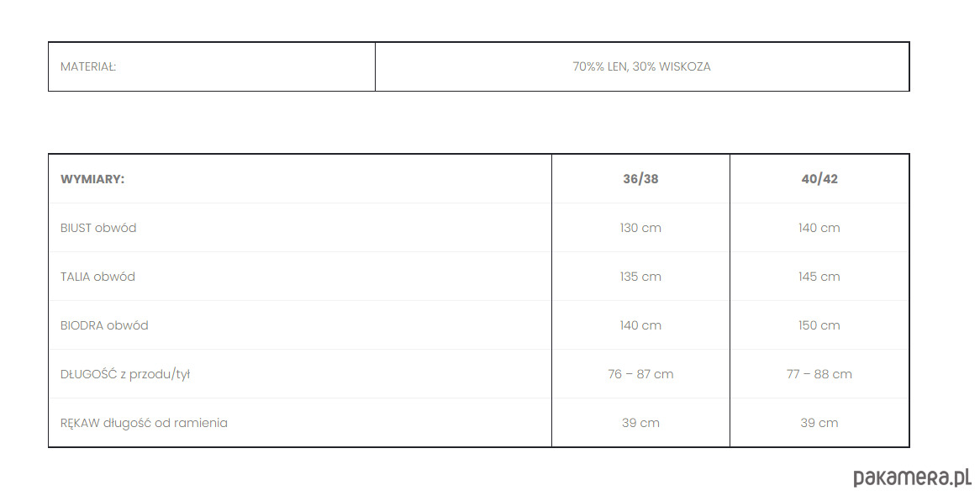The image size is (980, 496).
Task: Select the 76 – 87 cm length value
Action: pos(640,374)
